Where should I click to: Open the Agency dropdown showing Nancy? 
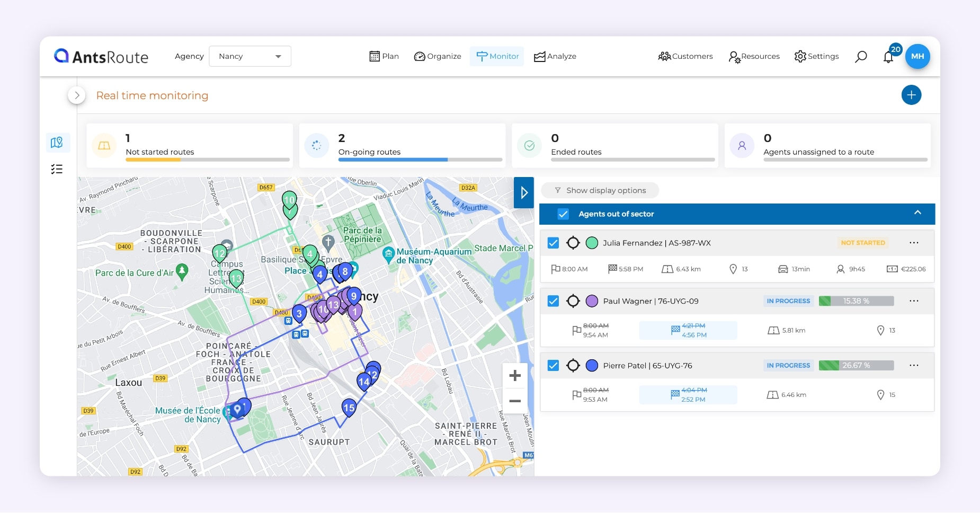point(250,56)
